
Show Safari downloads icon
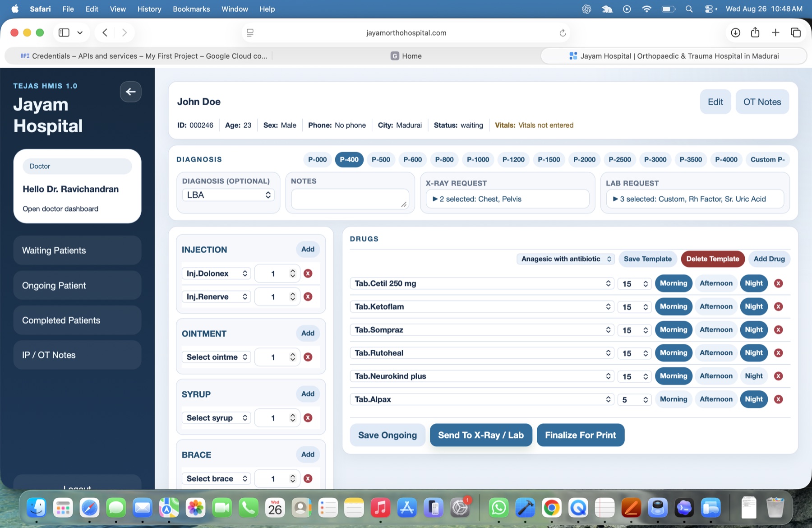[735, 32]
